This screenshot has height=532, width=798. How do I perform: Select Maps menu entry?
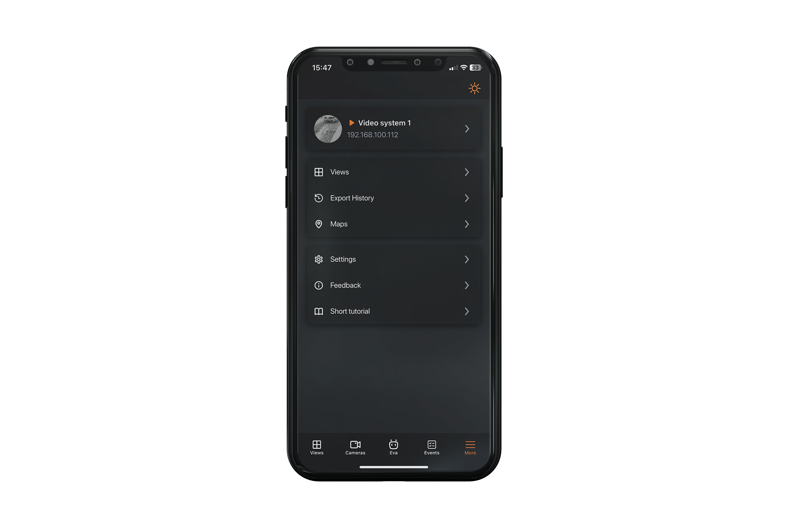click(x=392, y=224)
